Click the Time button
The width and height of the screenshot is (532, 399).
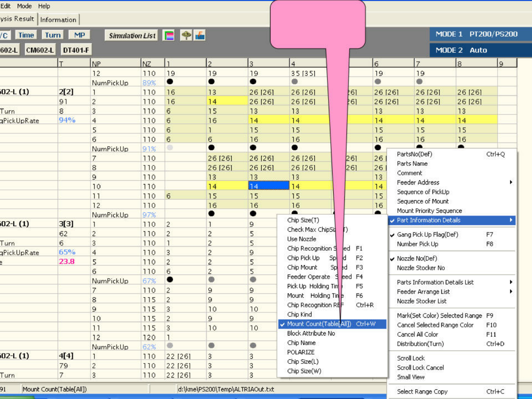(26, 35)
